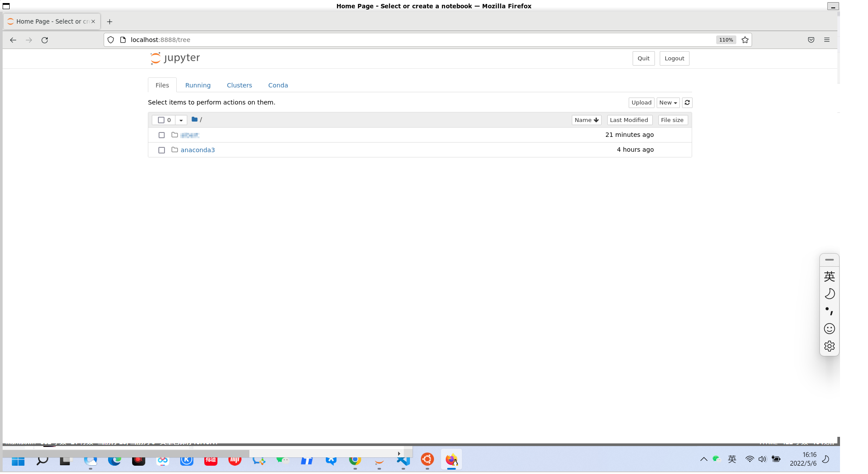Click the anaconda3 folder icon
Screen dimensions: 868x474
[x=175, y=150]
